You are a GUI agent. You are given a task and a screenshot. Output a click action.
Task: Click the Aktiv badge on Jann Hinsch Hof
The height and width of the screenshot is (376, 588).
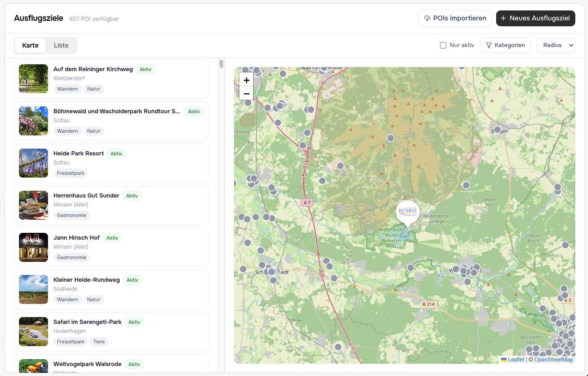click(x=112, y=238)
